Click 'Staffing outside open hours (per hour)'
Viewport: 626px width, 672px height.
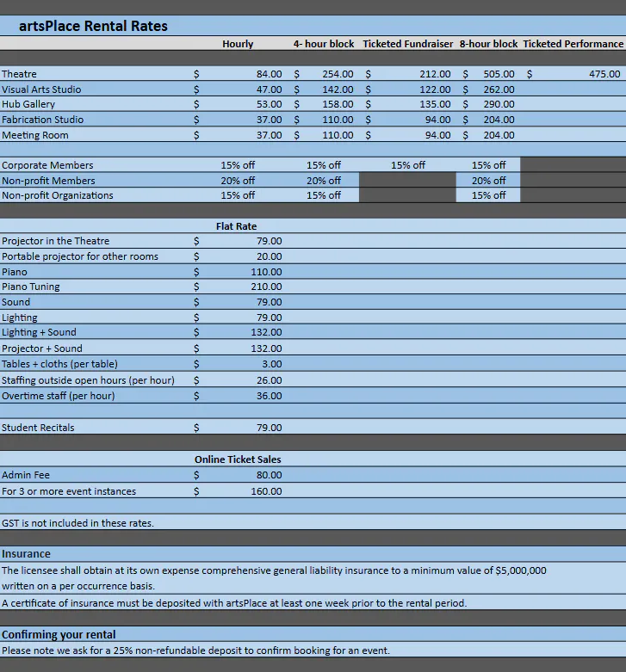(88, 380)
